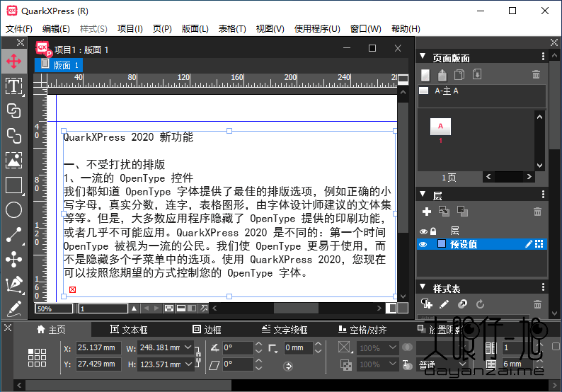This screenshot has width=562, height=392.
Task: Select the Text Unlinking tool
Action: tap(13, 136)
